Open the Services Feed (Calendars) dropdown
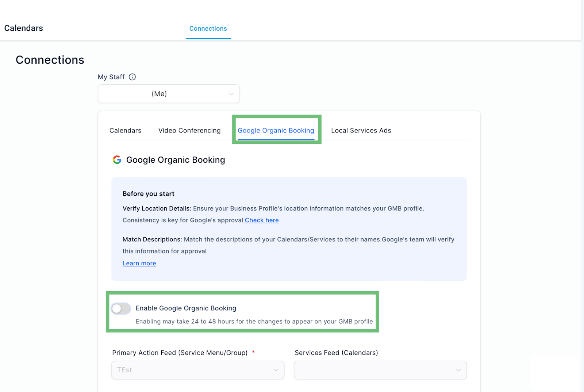584x392 pixels. (x=380, y=370)
